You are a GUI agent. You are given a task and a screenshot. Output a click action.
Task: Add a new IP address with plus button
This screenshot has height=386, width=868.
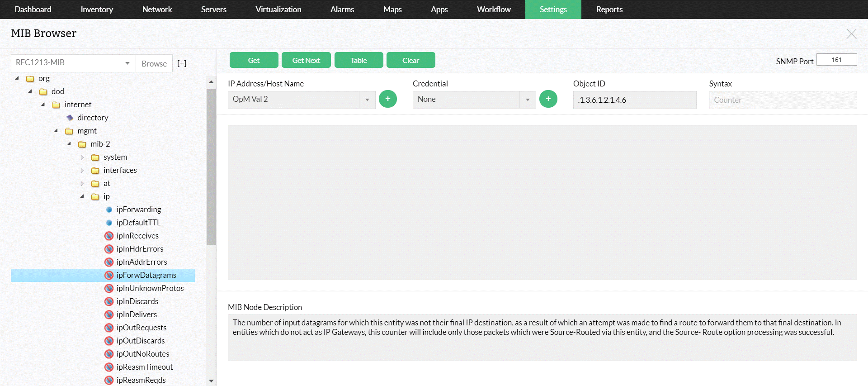pos(388,99)
